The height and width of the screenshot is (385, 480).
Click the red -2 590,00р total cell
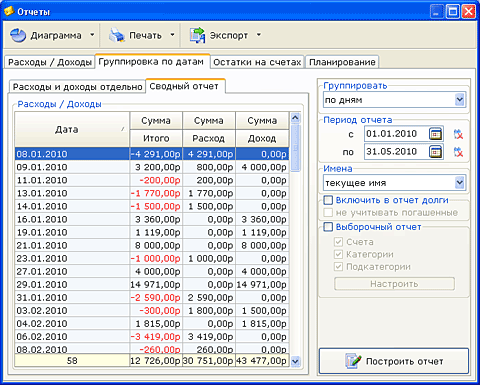(x=156, y=297)
